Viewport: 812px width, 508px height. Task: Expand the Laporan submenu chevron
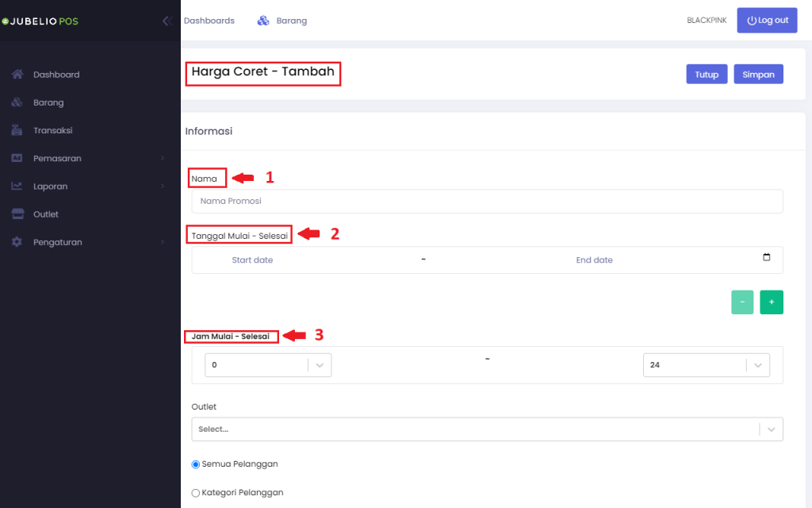pos(163,186)
